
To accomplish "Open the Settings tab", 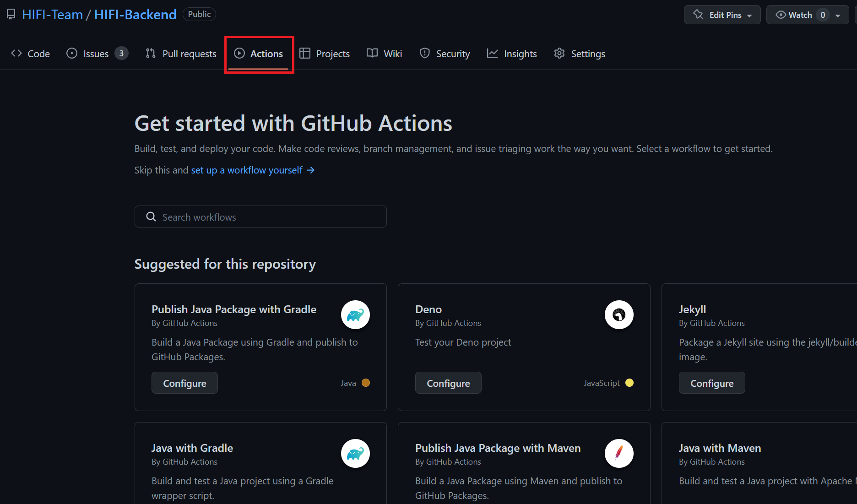I will pos(580,54).
